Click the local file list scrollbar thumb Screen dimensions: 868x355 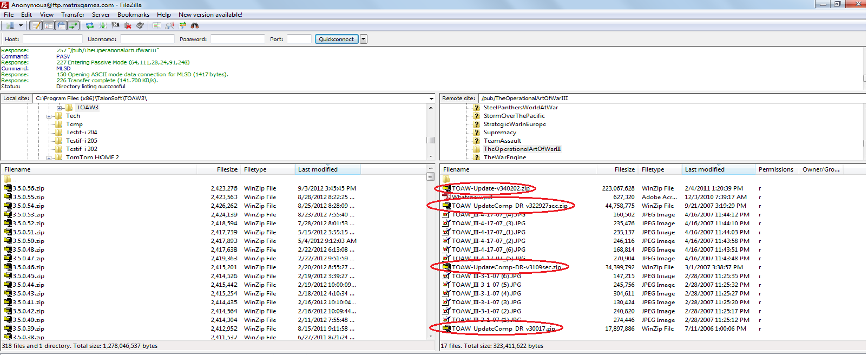431,176
